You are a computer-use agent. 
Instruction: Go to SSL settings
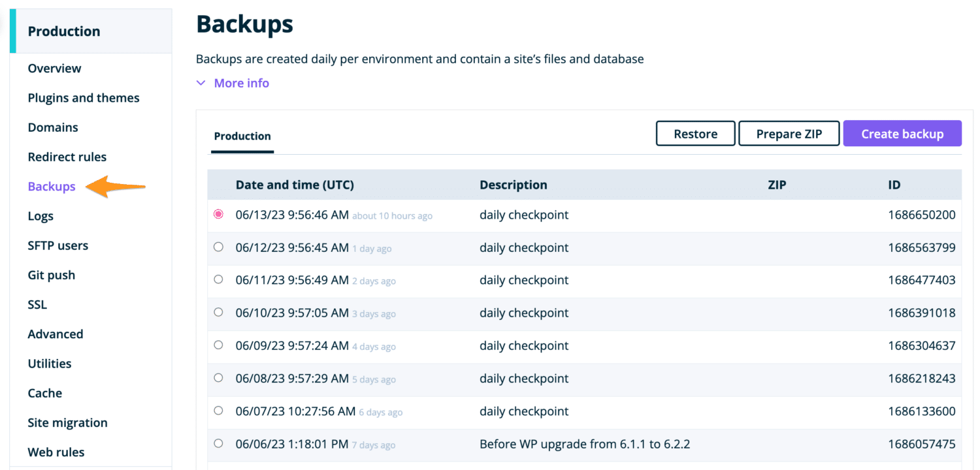click(37, 304)
